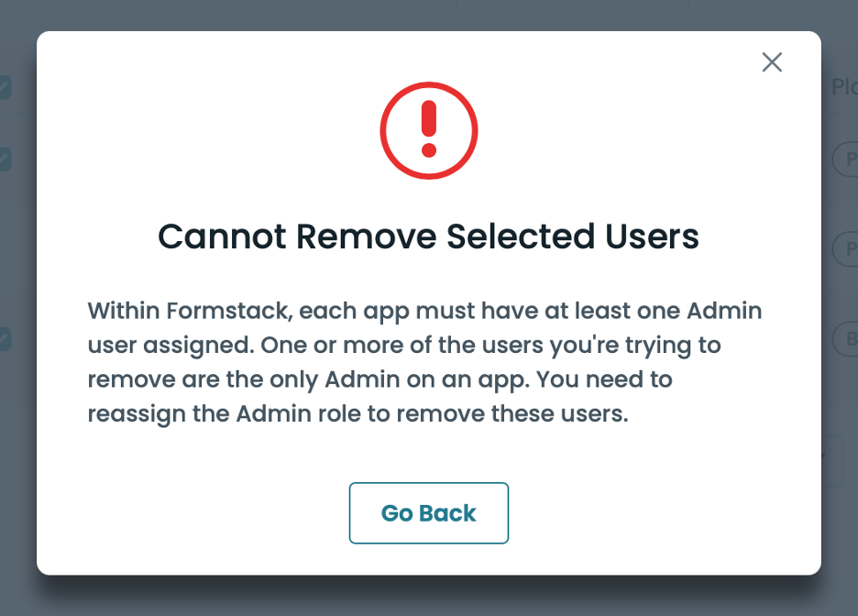The width and height of the screenshot is (858, 616).
Task: Click the dot beneath the exclamation bar
Action: [429, 149]
